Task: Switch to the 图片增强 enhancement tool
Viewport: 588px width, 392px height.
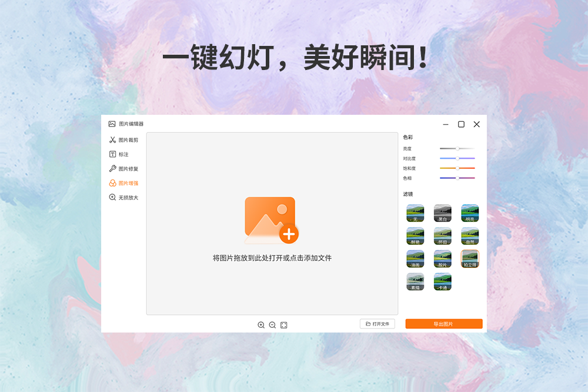Action: tap(123, 183)
